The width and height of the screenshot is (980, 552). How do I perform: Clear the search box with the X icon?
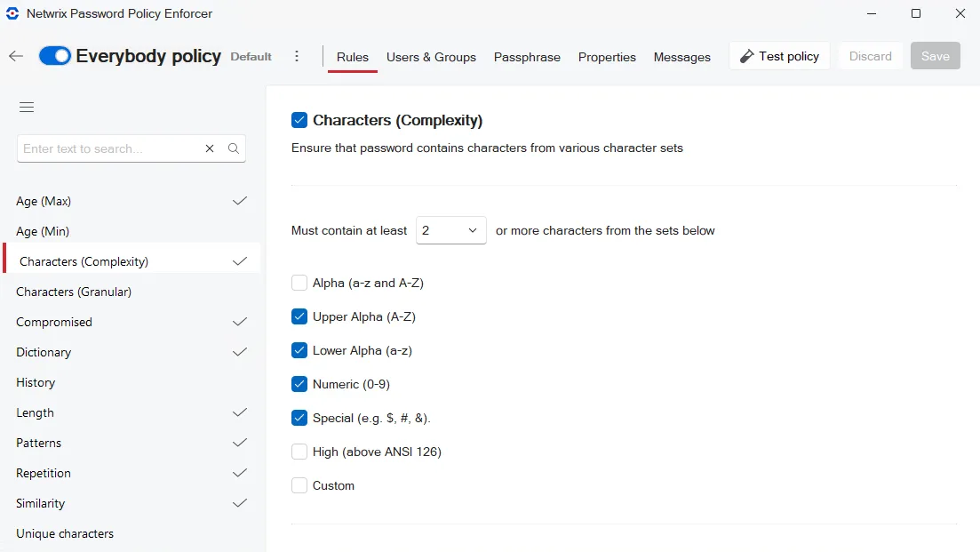pos(210,148)
